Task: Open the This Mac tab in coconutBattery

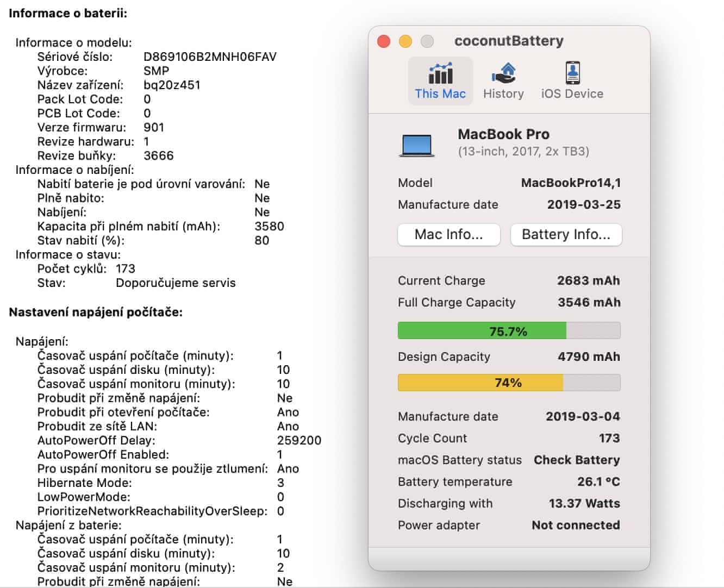Action: coord(440,80)
